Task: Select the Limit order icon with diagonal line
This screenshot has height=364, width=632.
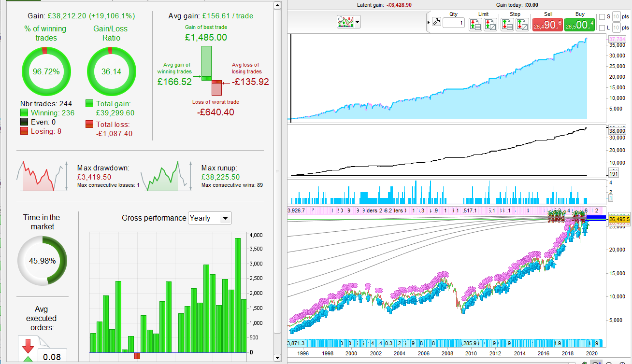Action: coord(490,25)
